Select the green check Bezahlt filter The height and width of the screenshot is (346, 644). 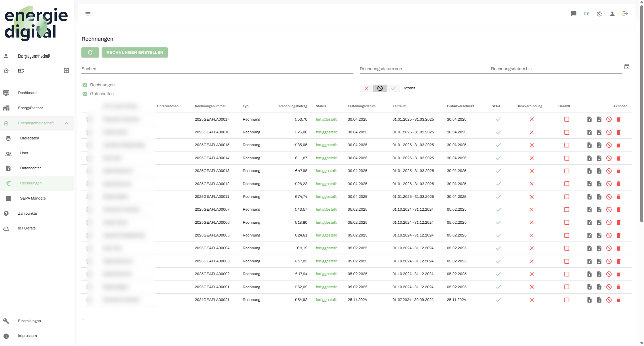pyautogui.click(x=393, y=88)
